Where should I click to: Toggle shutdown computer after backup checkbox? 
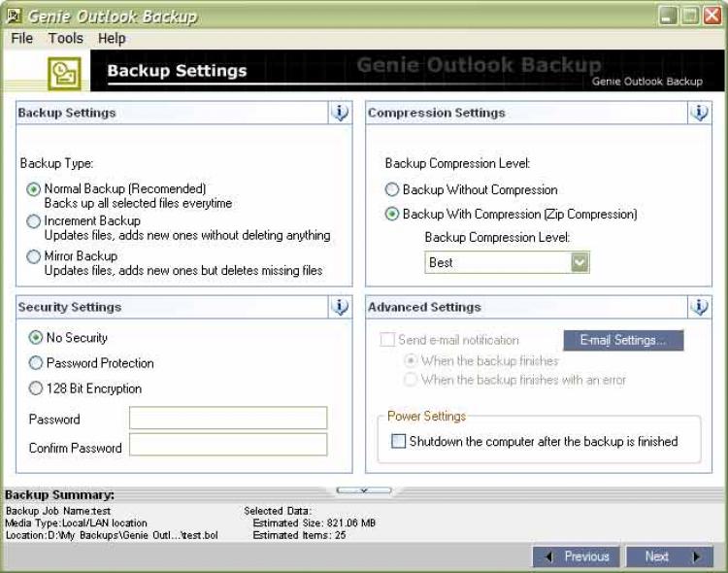(398, 441)
